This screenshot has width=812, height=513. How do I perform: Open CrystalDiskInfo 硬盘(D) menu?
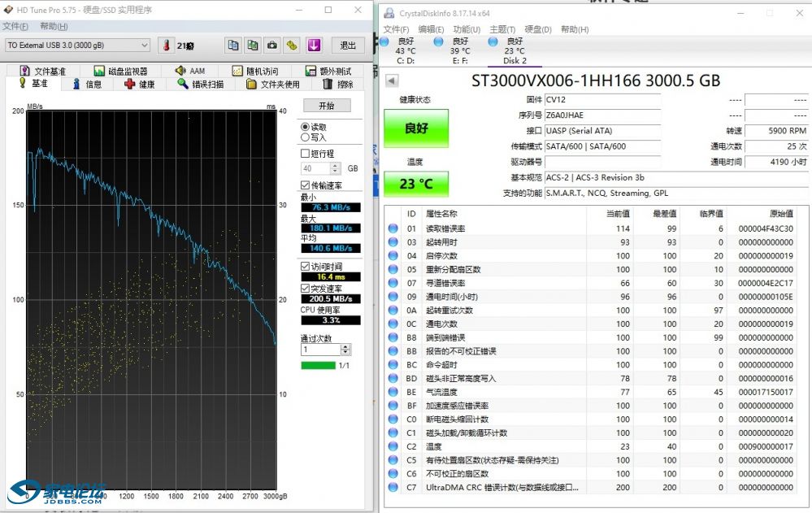pyautogui.click(x=538, y=29)
